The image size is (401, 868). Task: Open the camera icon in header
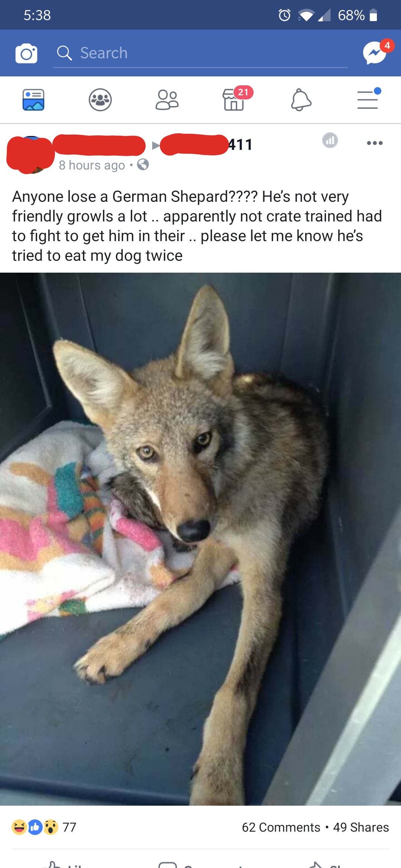tap(26, 53)
